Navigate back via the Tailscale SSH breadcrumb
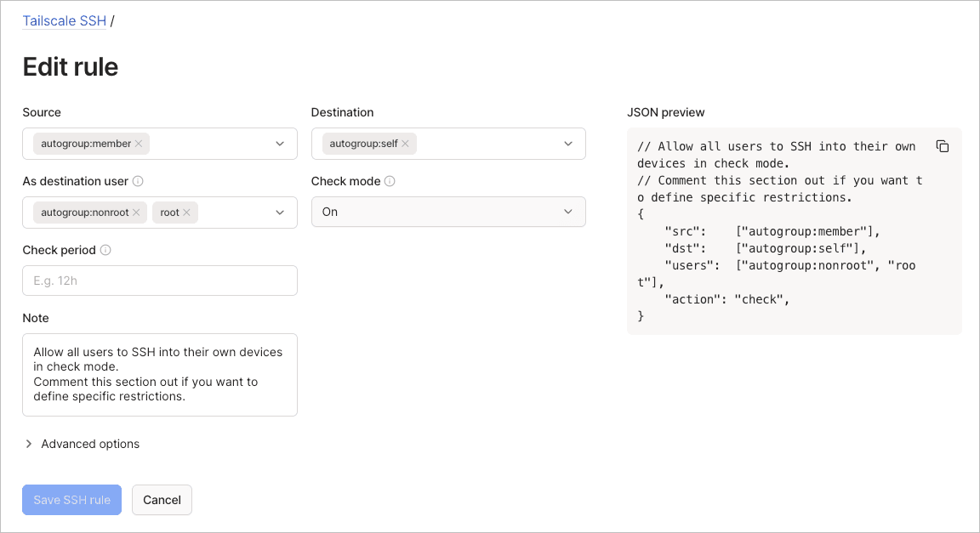980x533 pixels. (65, 20)
